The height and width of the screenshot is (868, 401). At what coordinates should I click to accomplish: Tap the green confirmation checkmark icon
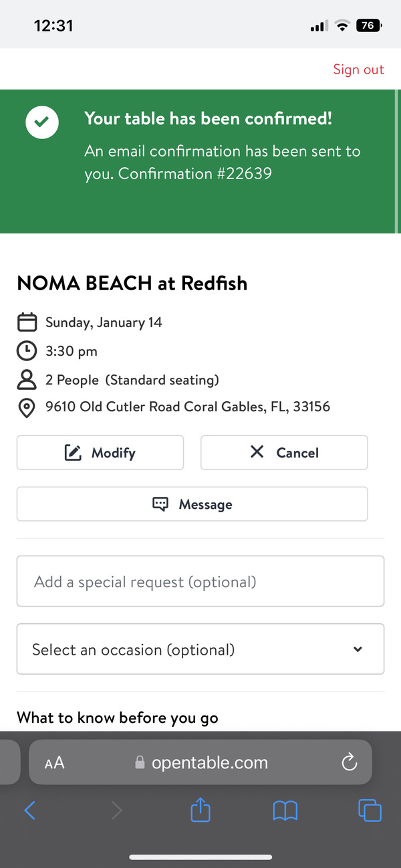click(x=42, y=123)
